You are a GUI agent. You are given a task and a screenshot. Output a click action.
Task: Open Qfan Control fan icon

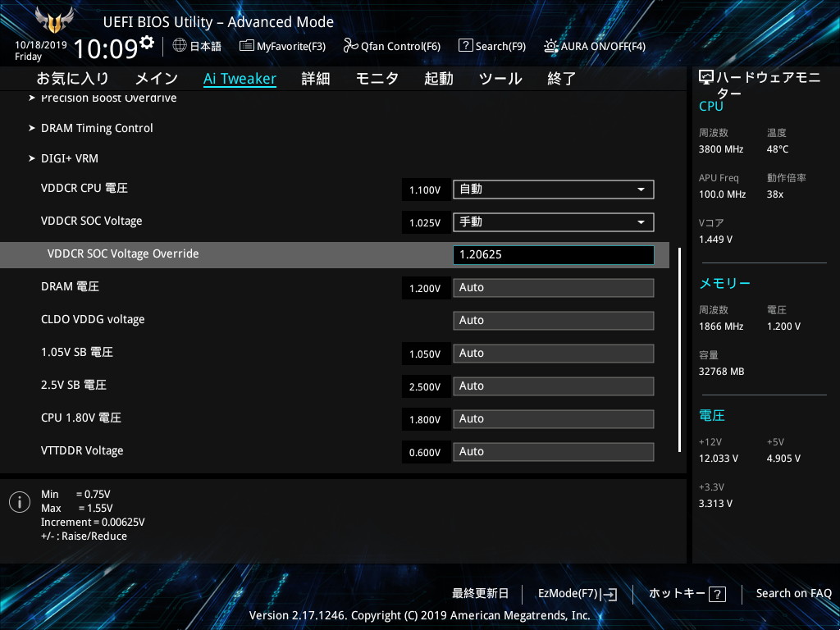click(x=350, y=46)
